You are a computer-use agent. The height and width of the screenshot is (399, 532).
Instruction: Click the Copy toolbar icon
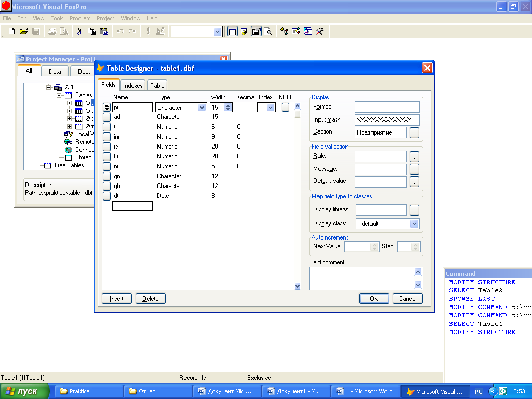(91, 32)
